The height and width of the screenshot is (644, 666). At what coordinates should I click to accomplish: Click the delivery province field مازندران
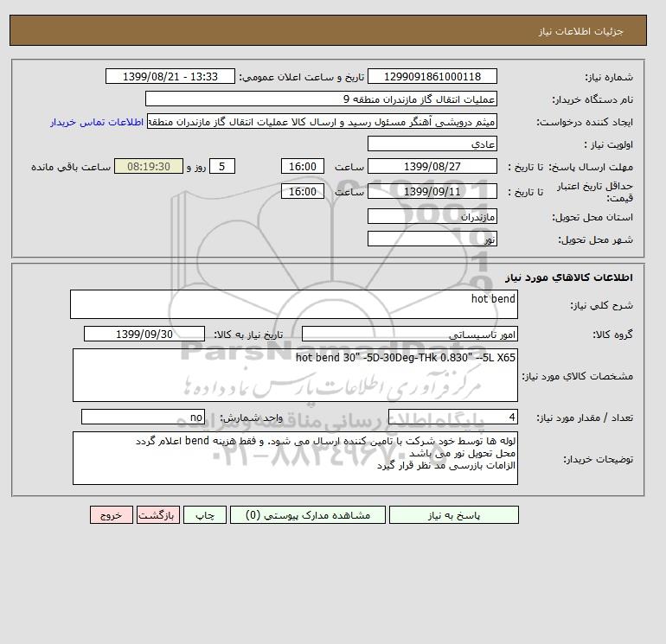432,216
